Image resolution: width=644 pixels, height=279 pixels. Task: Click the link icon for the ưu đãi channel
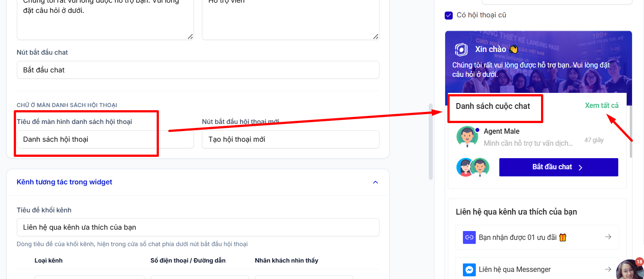tap(469, 237)
